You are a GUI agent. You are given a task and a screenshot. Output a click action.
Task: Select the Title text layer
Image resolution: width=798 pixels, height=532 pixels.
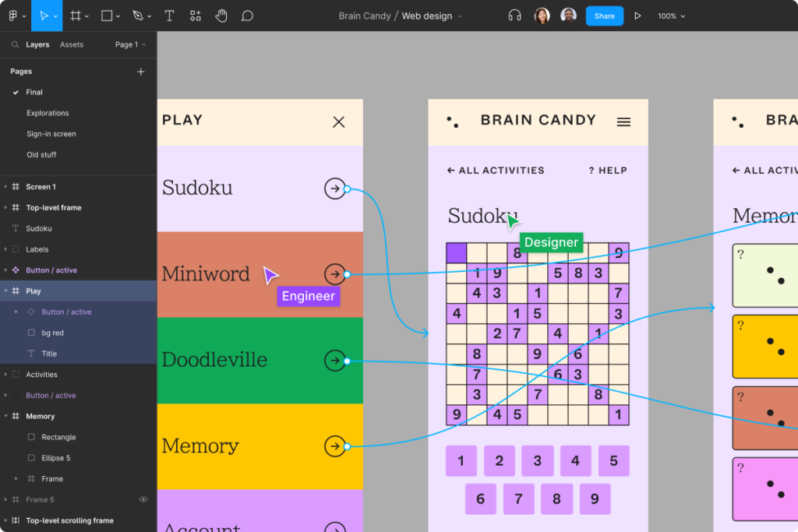coord(79,354)
